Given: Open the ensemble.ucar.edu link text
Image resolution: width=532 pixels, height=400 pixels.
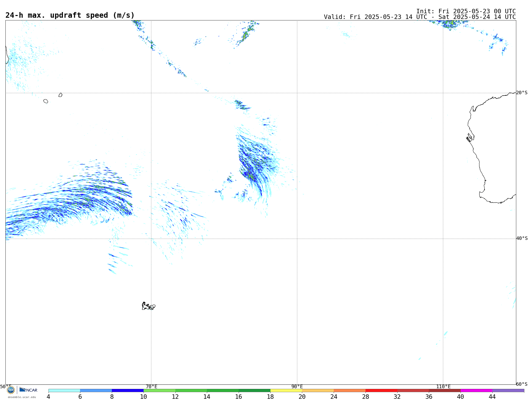Looking at the screenshot, I should coord(22,397).
